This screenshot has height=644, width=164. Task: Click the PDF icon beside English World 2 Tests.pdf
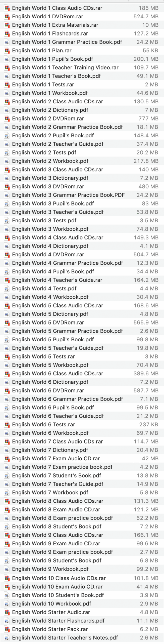[x=7, y=153]
